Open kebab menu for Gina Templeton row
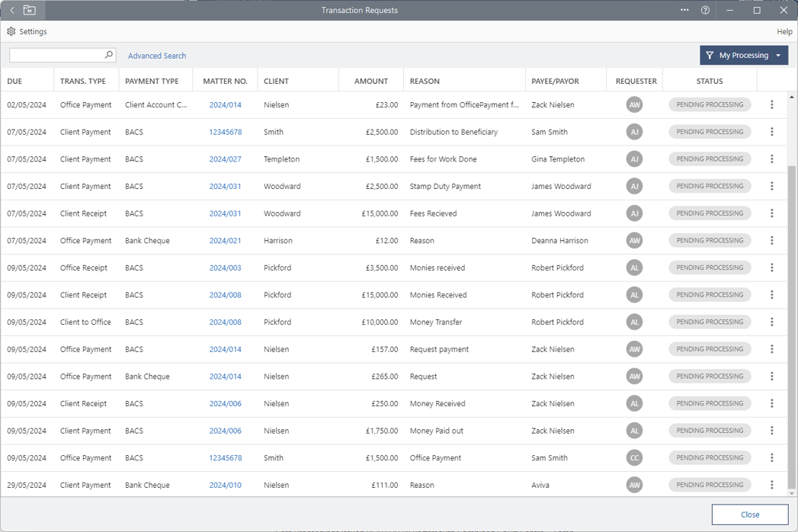Viewport: 798px width, 532px height. tap(771, 159)
